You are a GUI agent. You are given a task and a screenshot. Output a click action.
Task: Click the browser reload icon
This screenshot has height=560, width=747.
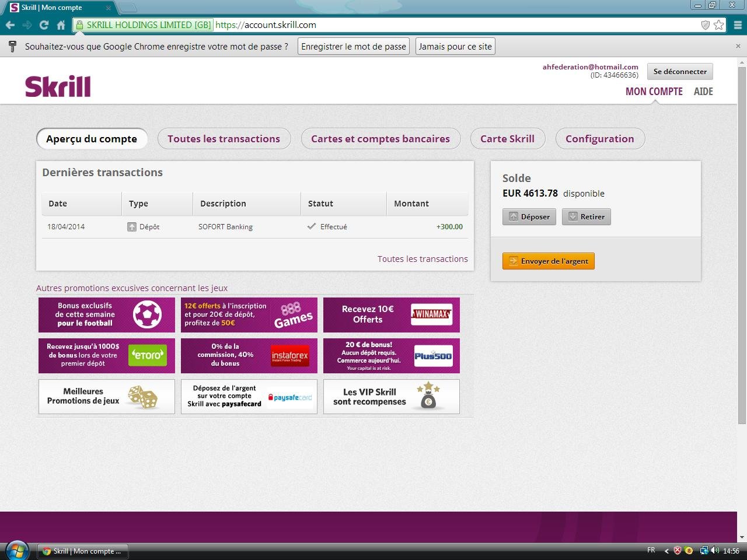point(44,25)
